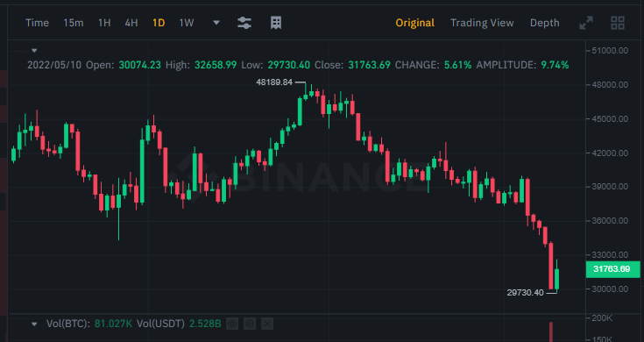Screen dimensions: 644x342
Task: Open the Depth chart view
Action: tap(545, 23)
